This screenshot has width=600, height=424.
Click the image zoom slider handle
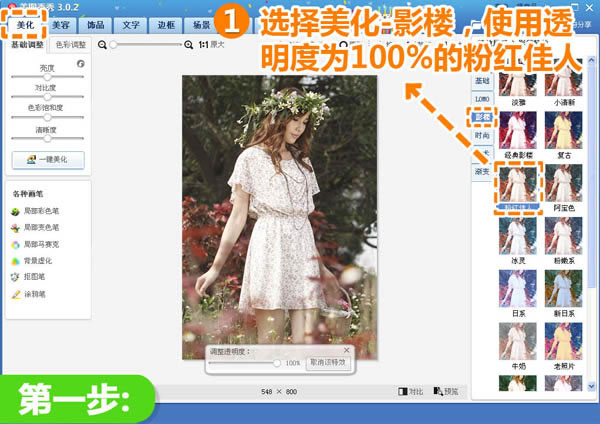(x=113, y=45)
